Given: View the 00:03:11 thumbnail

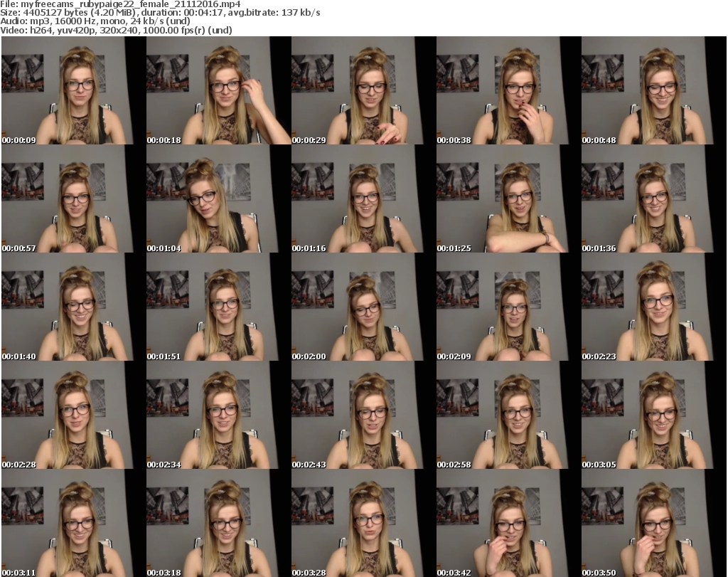Looking at the screenshot, I should tap(74, 523).
